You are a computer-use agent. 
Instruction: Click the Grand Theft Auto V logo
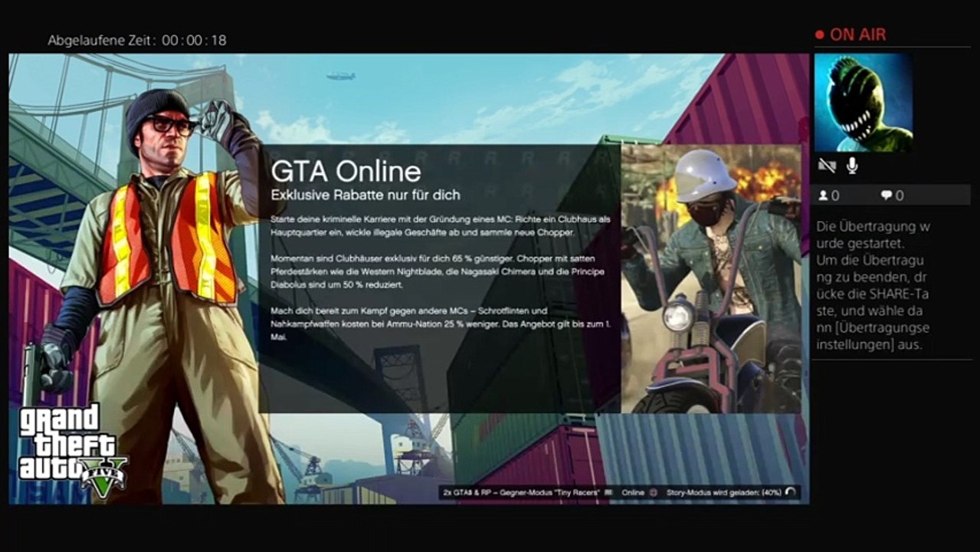pyautogui.click(x=72, y=452)
